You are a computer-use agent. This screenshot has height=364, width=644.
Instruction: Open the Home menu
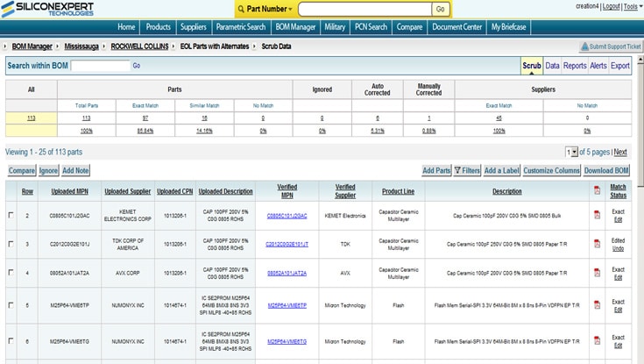(x=126, y=27)
